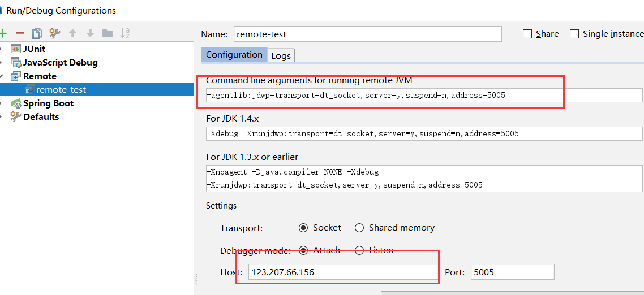Image resolution: width=644 pixels, height=295 pixels.
Task: Click the create folder icon
Action: [108, 33]
